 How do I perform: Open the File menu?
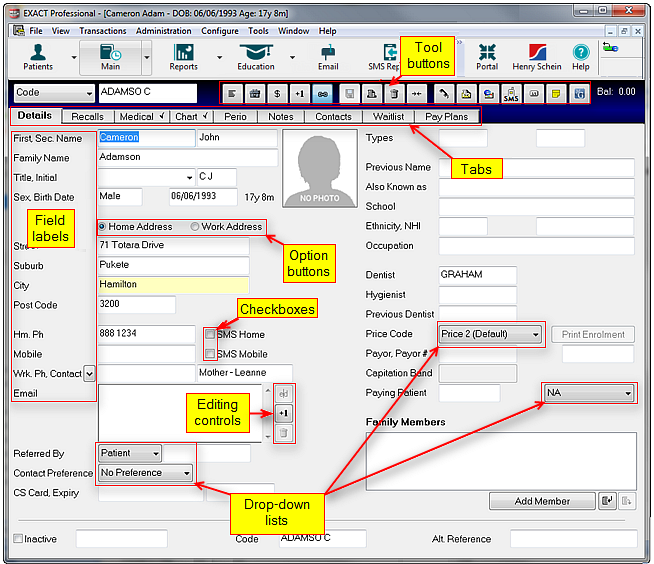click(x=36, y=31)
